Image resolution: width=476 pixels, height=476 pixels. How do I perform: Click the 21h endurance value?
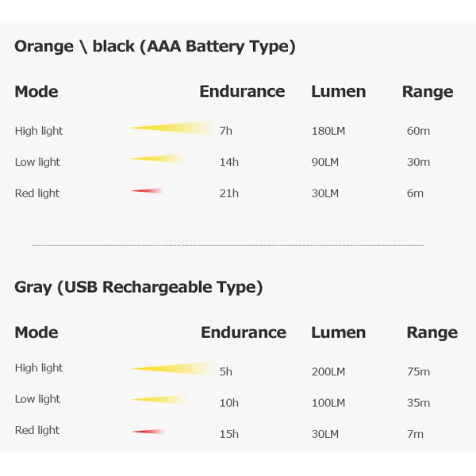[229, 194]
